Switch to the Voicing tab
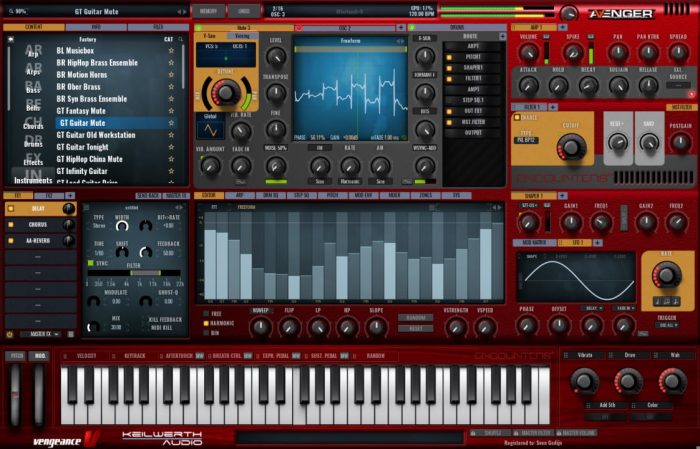 pos(242,36)
